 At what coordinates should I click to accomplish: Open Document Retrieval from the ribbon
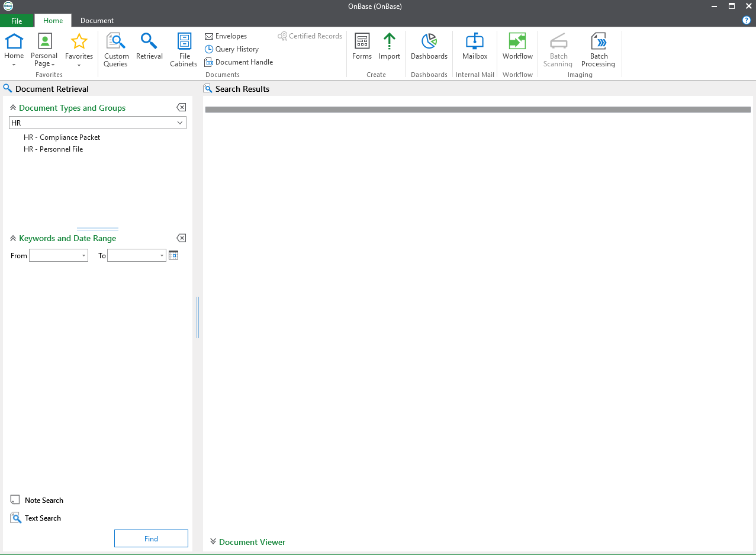(x=149, y=47)
